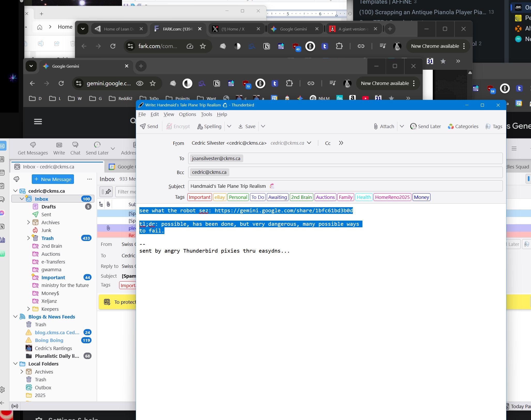Image resolution: width=531 pixels, height=420 pixels.
Task: Open the Options menu
Action: (187, 114)
